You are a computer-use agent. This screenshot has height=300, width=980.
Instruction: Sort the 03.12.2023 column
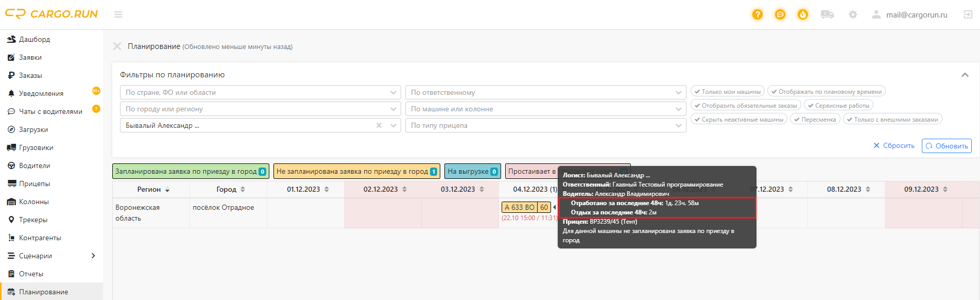(x=482, y=189)
